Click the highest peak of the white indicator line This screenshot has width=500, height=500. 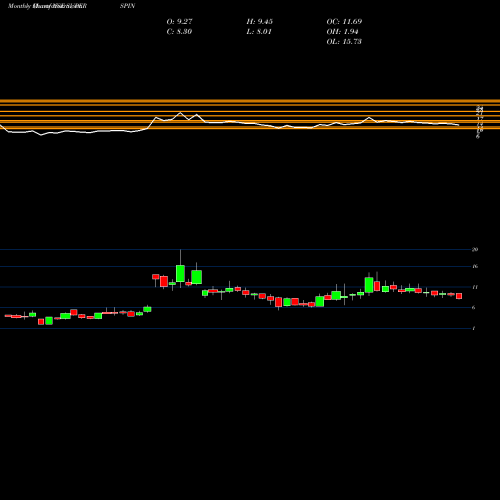coord(181,113)
